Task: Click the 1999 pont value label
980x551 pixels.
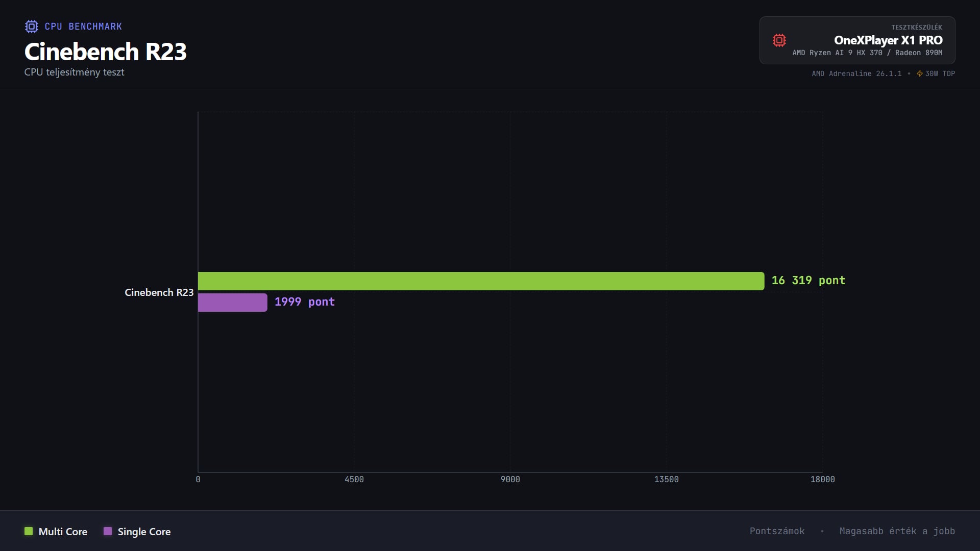Action: coord(304,302)
